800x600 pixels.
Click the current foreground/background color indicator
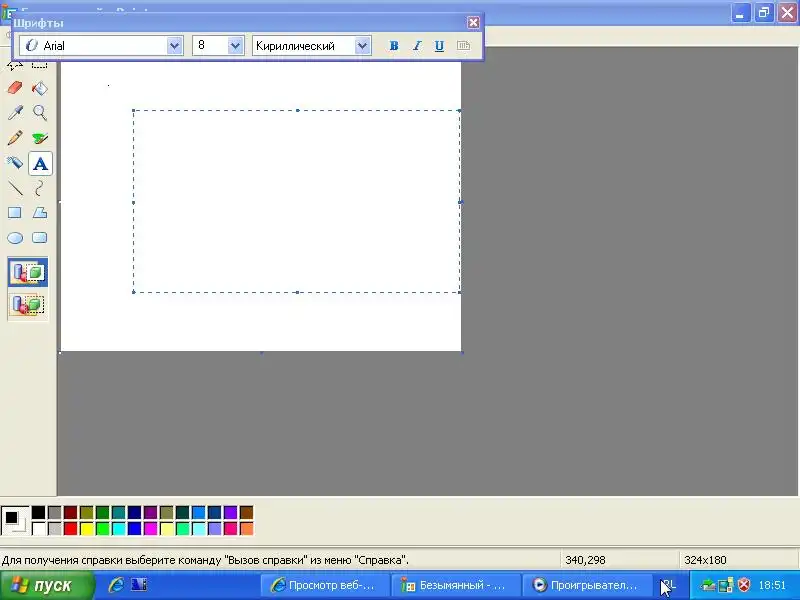[x=15, y=520]
